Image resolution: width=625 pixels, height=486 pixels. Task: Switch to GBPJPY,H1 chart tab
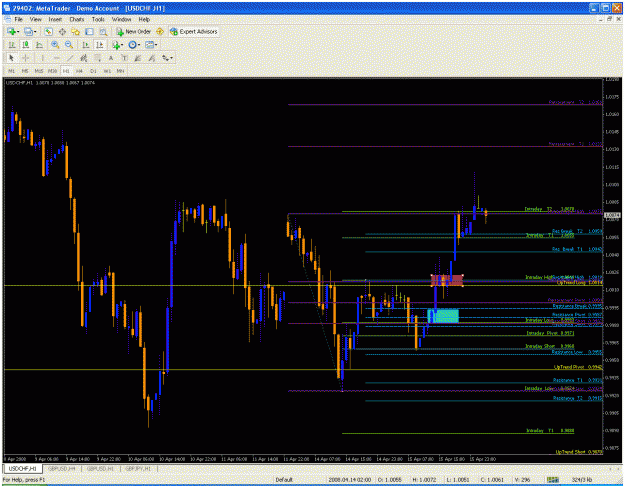pos(138,468)
